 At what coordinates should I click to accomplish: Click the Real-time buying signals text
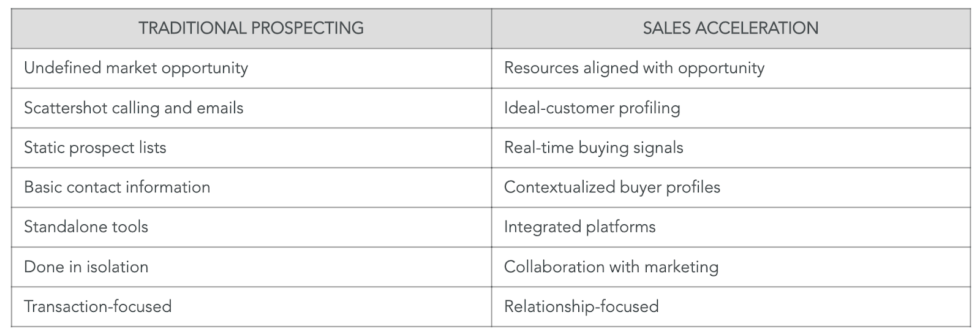[594, 148]
